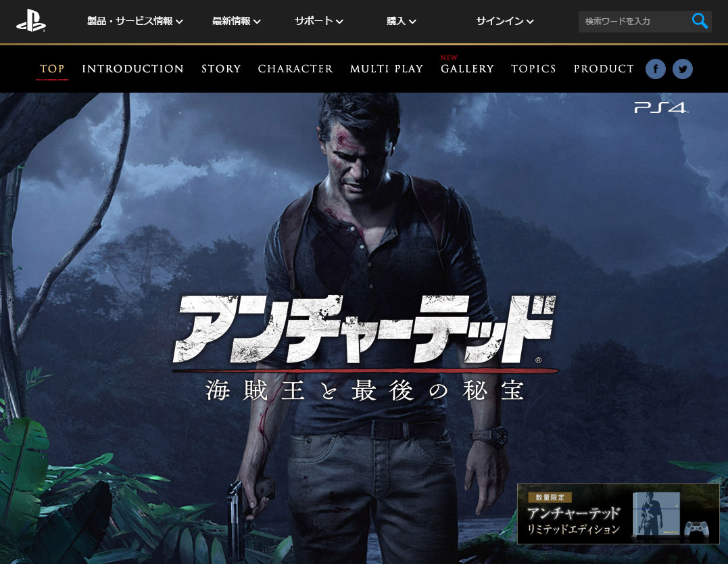Switch to the MULTI PLAY section
The image size is (728, 564).
point(387,69)
